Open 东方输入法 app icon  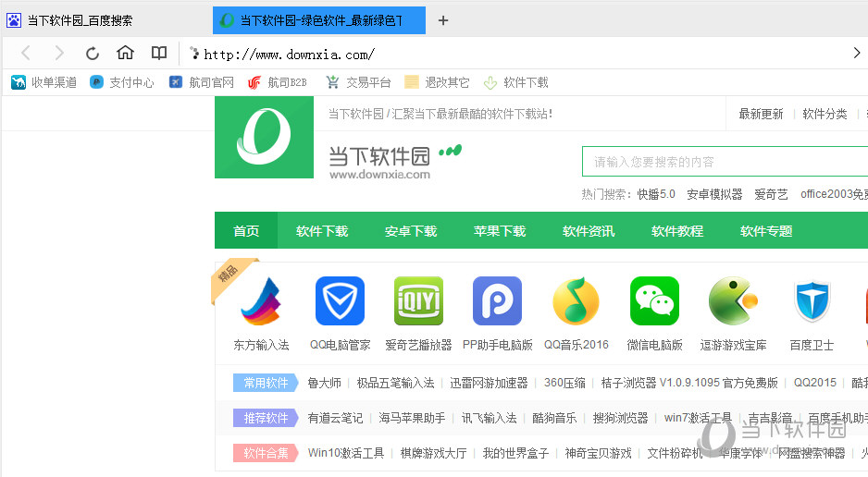[x=261, y=301]
